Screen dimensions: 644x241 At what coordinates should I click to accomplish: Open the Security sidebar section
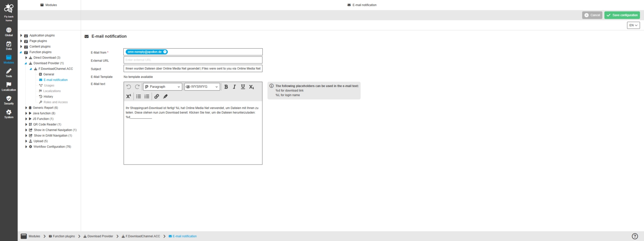[9, 100]
